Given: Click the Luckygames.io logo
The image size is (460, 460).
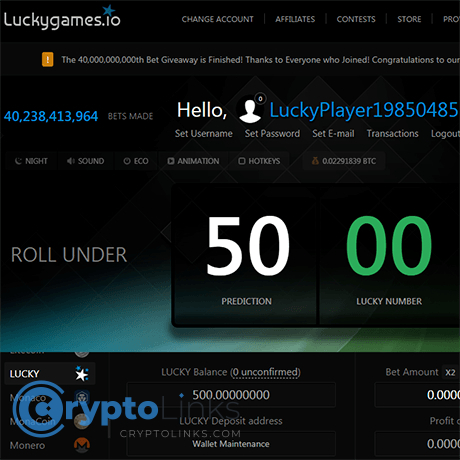Looking at the screenshot, I should (x=62, y=17).
